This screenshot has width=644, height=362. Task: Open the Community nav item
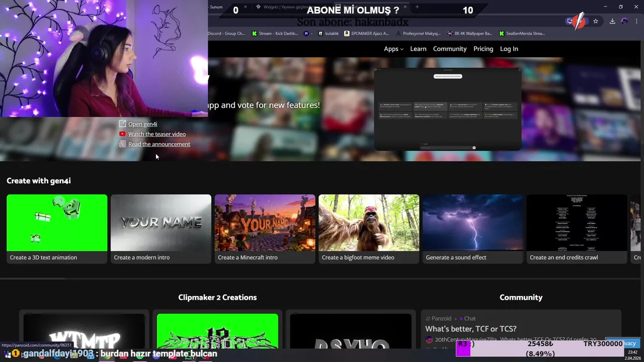[450, 49]
